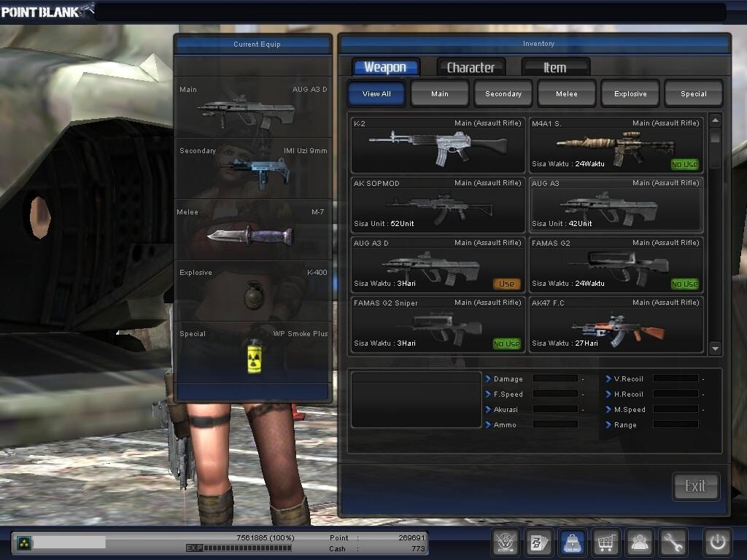747x560 pixels.
Task: Click the Point value 269691
Action: coord(411,537)
